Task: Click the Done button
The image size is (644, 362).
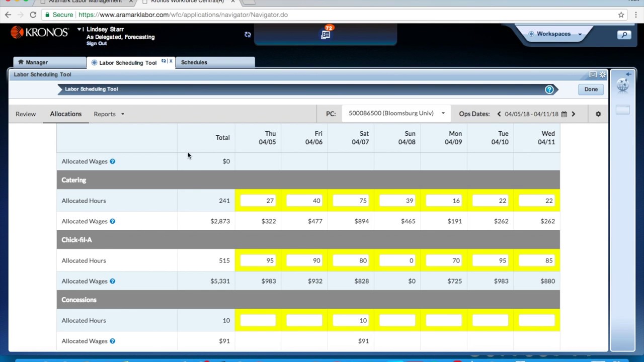Action: [591, 89]
